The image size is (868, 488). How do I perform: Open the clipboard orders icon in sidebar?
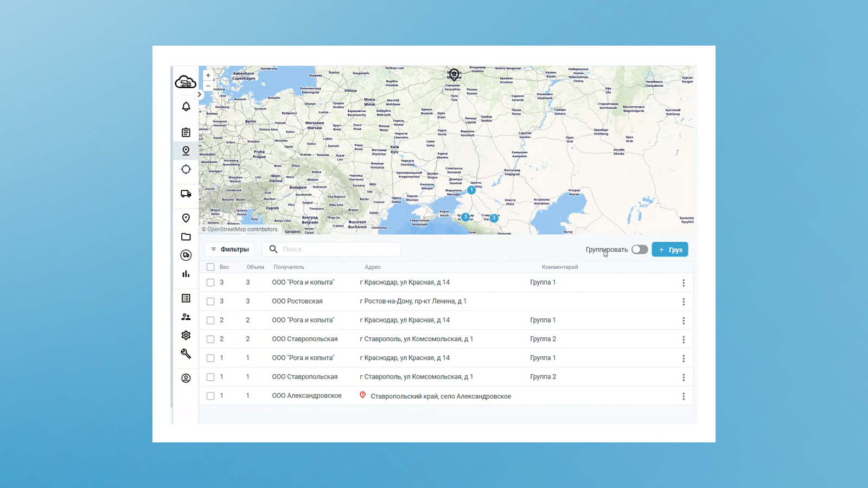(186, 132)
